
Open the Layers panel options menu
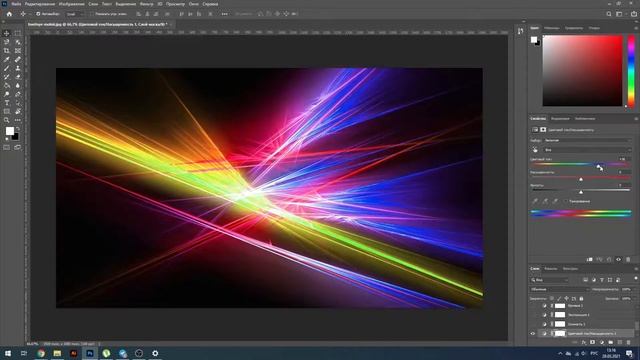click(636, 269)
